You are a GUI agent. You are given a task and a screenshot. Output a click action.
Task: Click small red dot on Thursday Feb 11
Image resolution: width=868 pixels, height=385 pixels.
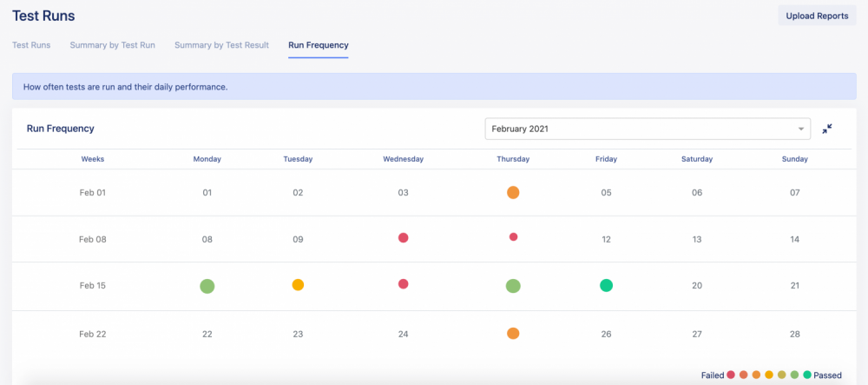click(x=513, y=236)
